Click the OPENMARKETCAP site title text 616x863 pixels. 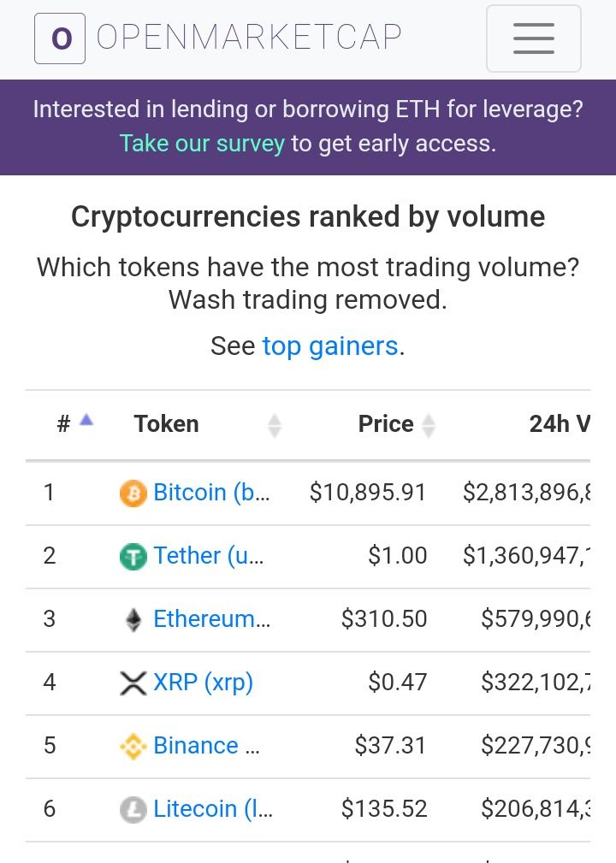pyautogui.click(x=249, y=38)
